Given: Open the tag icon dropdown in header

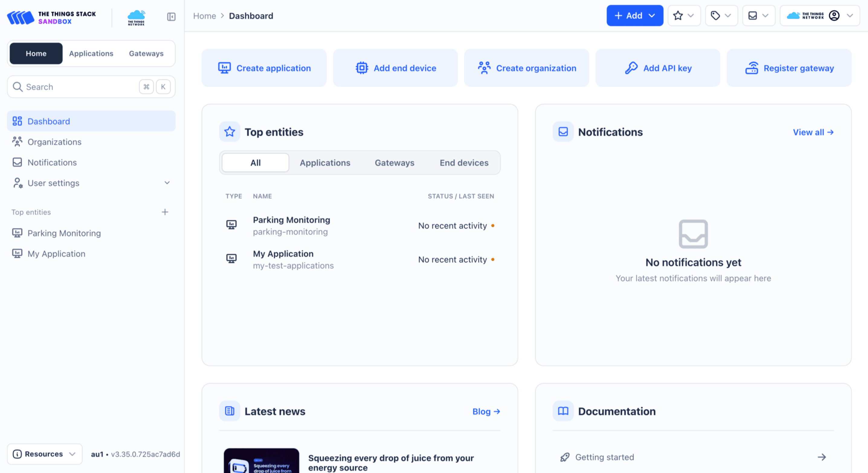Looking at the screenshot, I should coord(721,15).
